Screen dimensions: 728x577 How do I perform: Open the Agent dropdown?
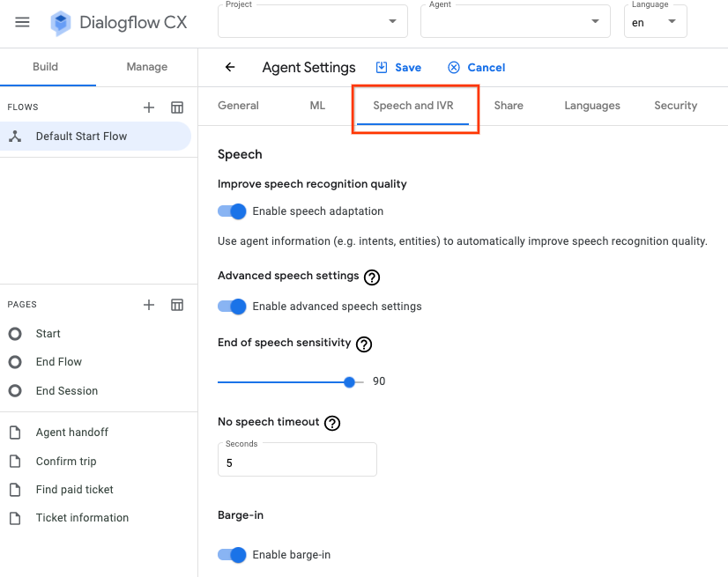[515, 21]
